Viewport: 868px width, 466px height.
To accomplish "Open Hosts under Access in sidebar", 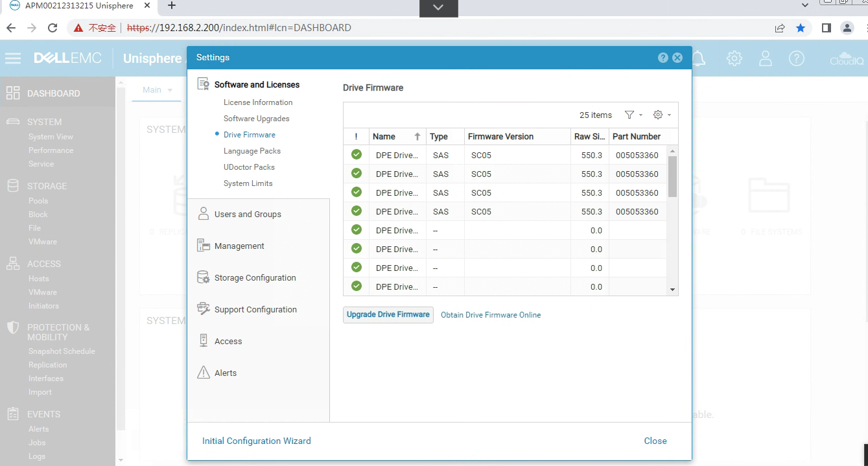I will coord(38,279).
